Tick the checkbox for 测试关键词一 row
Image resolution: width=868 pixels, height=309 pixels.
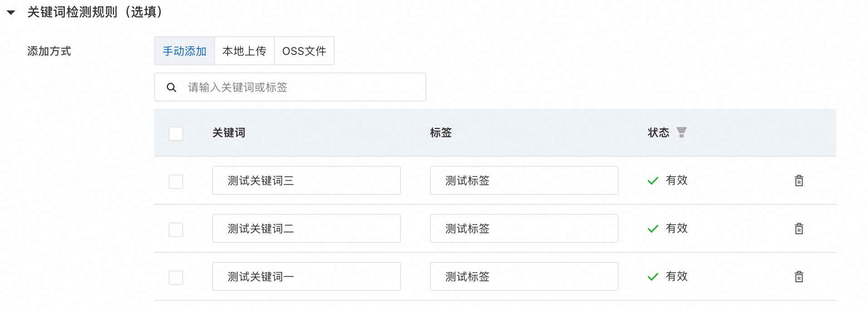point(176,278)
